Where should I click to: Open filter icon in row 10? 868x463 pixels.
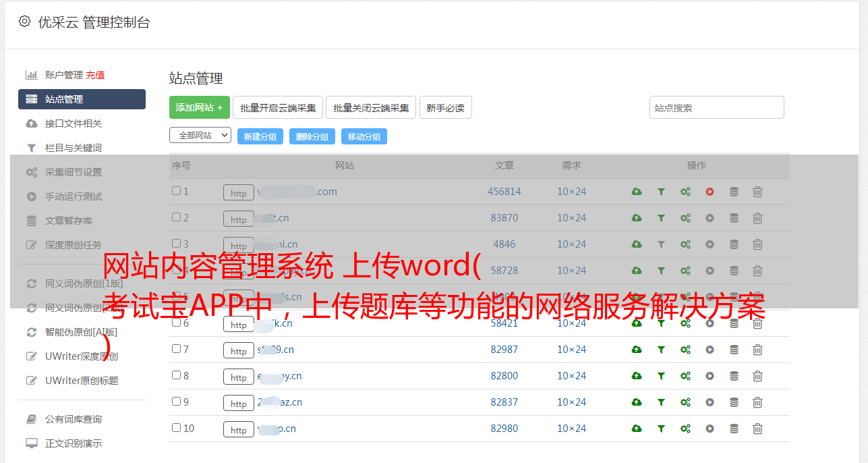[661, 429]
